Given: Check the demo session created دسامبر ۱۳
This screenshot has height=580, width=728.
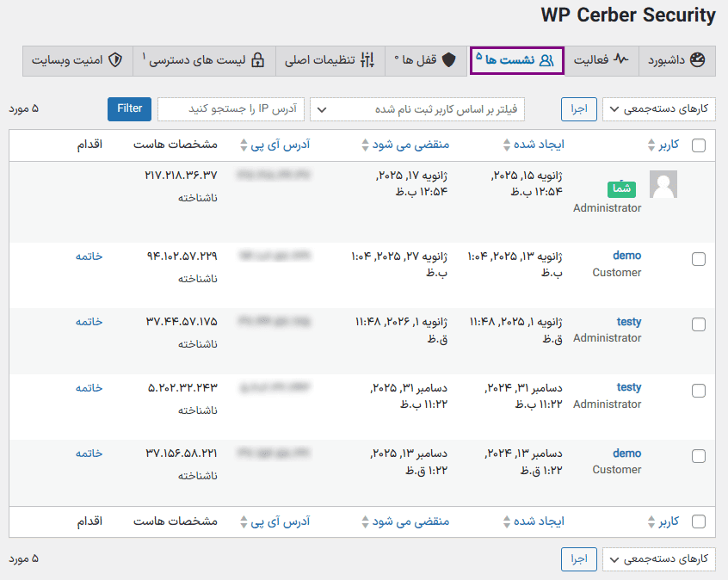Looking at the screenshot, I should tap(698, 456).
